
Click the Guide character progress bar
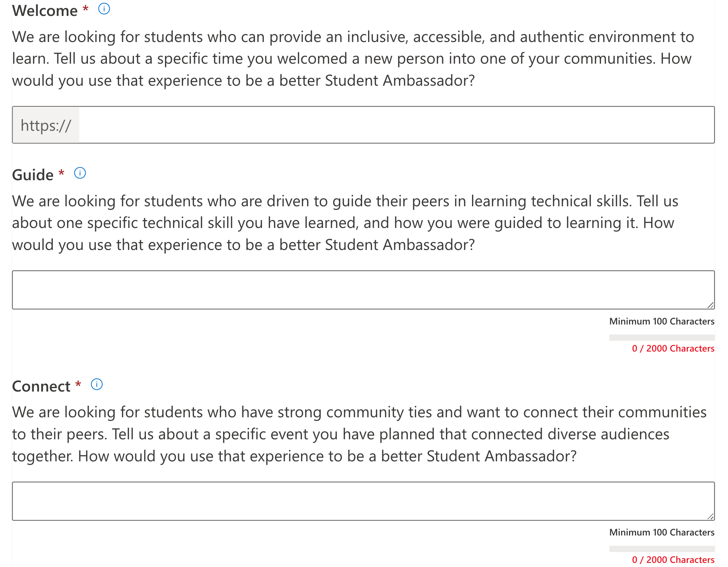pos(662,337)
